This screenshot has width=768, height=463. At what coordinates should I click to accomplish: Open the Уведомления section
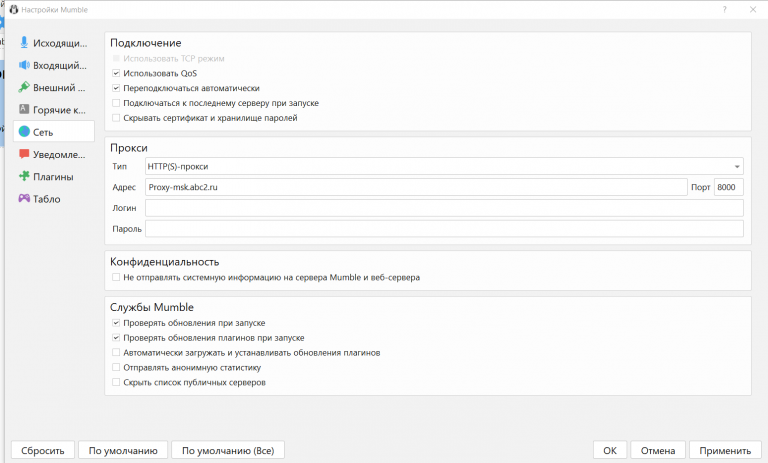[54, 154]
